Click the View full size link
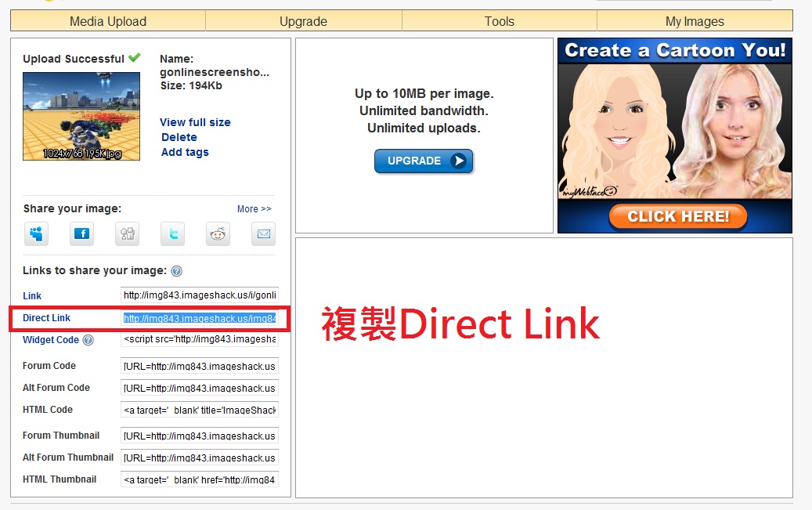Screen dimensions: 812x510 click(195, 122)
